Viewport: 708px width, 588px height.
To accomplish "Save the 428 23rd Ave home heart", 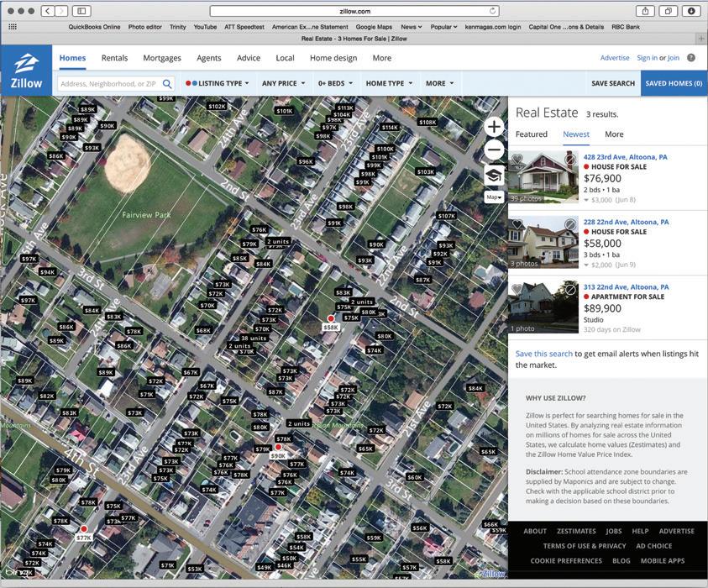I will [x=517, y=160].
